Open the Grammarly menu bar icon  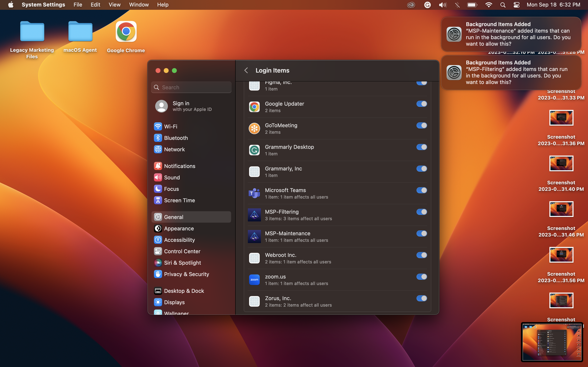pos(427,5)
